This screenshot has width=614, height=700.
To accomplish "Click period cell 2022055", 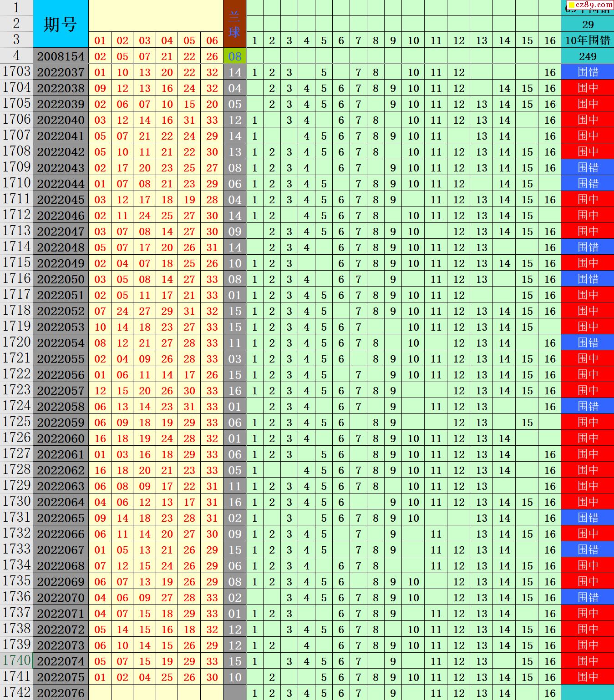I will click(x=61, y=358).
